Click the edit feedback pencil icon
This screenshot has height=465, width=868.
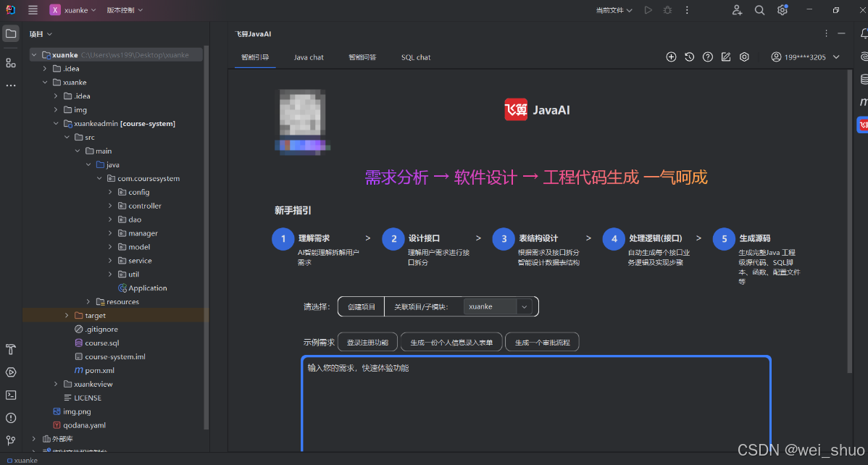[x=726, y=57]
